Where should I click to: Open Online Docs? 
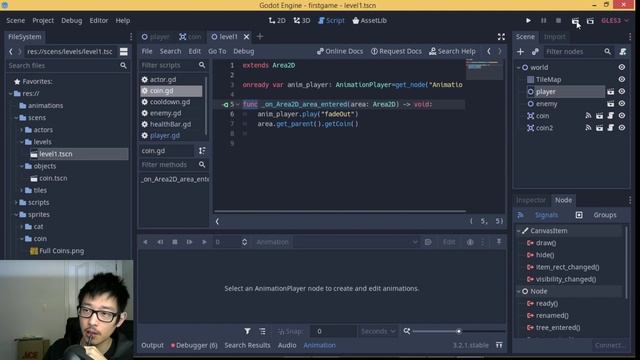tap(340, 51)
